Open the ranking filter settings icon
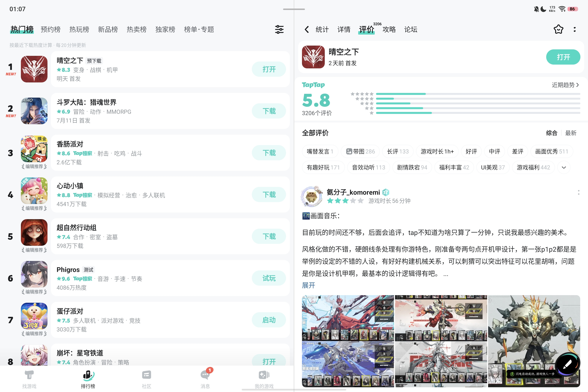The height and width of the screenshot is (392, 588). [x=279, y=29]
